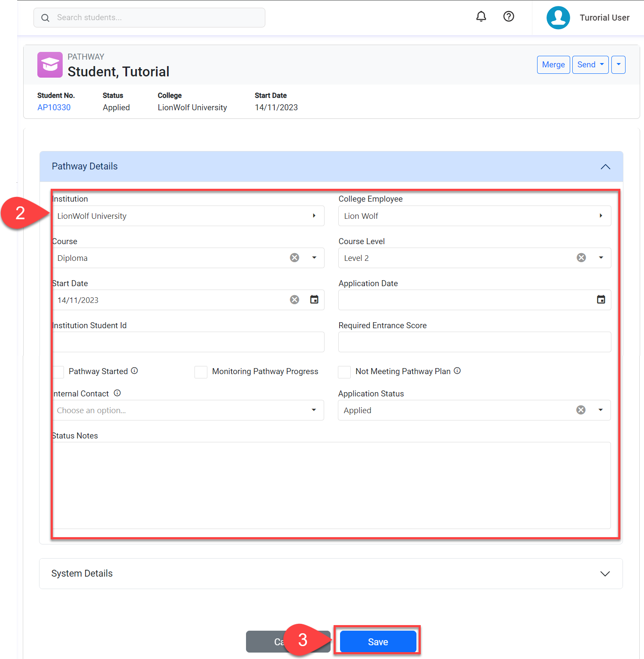Open the Start Date calendar picker
Image resolution: width=644 pixels, height=659 pixels.
314,299
